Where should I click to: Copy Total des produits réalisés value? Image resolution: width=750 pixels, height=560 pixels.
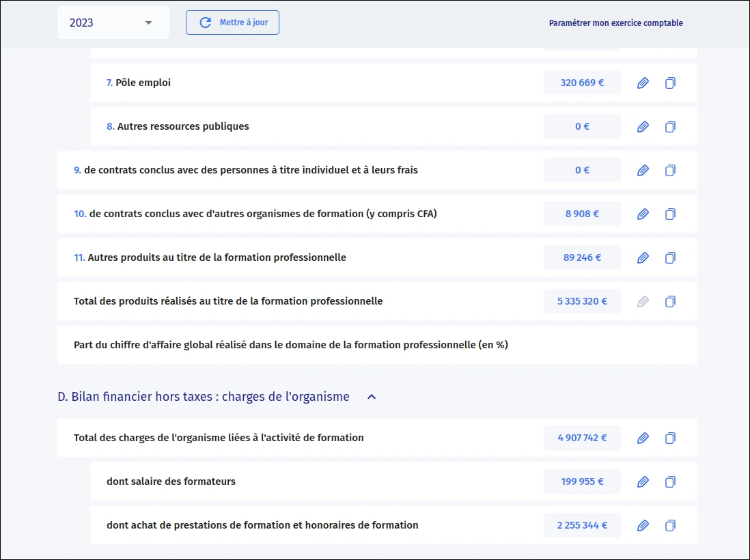670,301
